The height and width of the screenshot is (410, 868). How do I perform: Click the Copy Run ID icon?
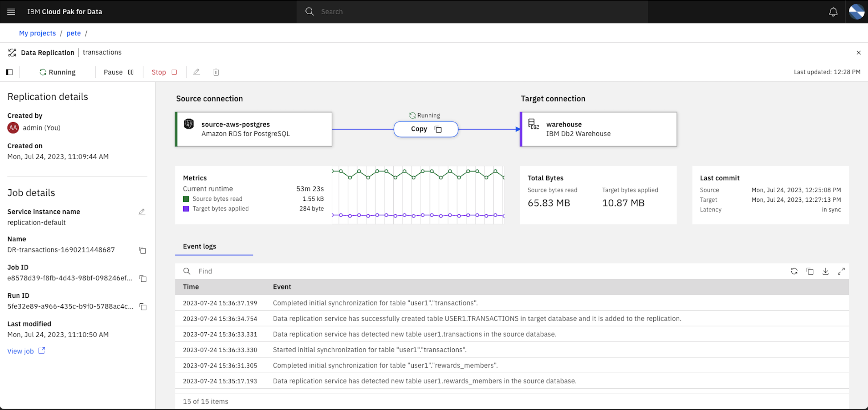click(x=142, y=307)
